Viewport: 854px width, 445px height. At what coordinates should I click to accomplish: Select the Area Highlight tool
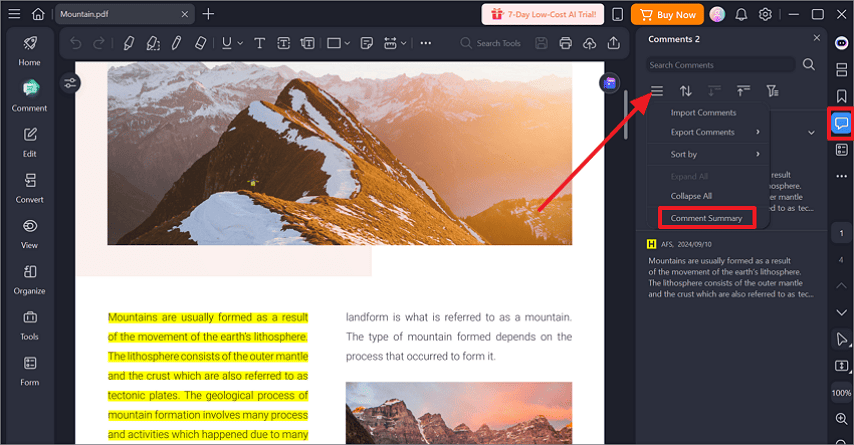tap(152, 43)
